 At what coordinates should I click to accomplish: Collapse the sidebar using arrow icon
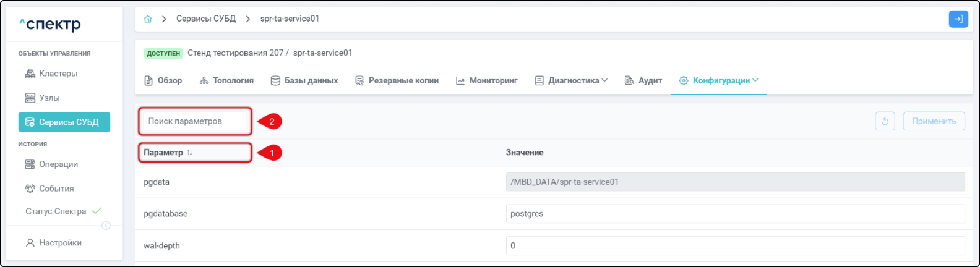point(106,226)
